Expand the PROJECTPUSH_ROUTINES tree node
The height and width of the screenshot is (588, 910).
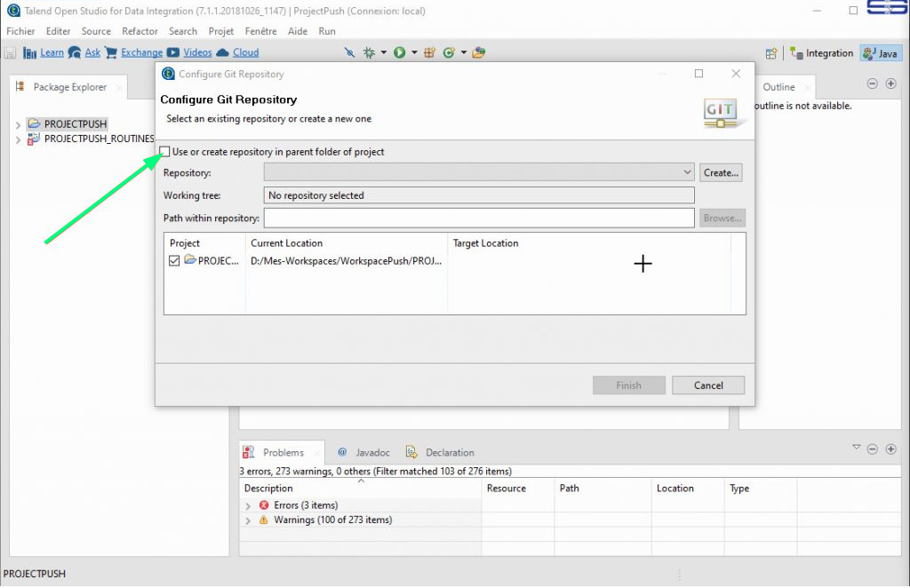[x=18, y=139]
